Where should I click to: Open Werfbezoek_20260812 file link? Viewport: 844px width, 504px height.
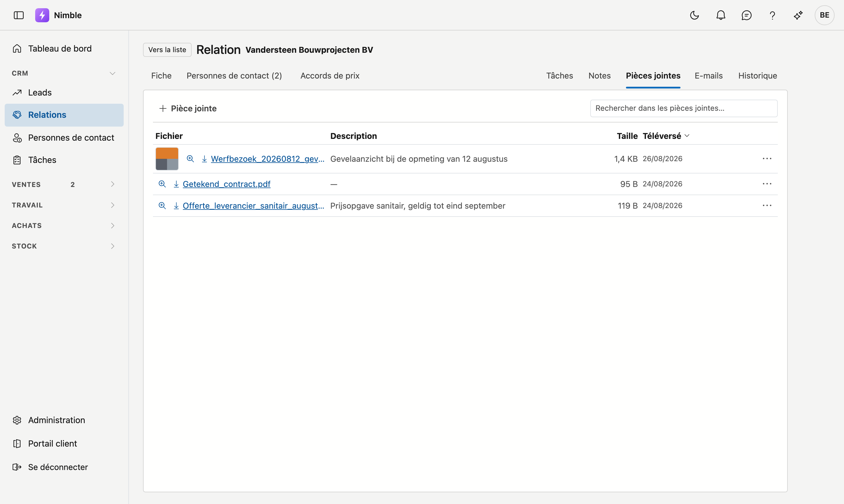tap(267, 159)
